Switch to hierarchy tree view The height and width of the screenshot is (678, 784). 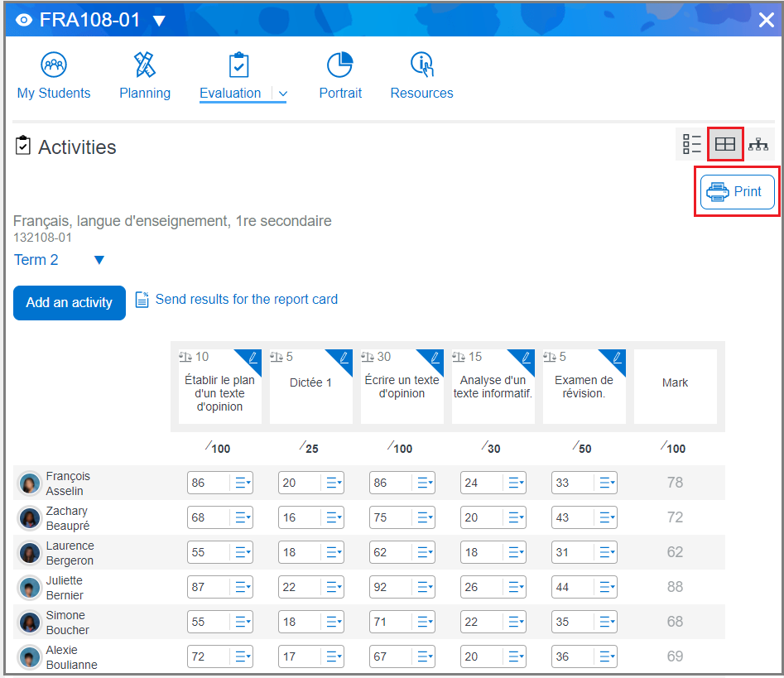[x=758, y=144]
